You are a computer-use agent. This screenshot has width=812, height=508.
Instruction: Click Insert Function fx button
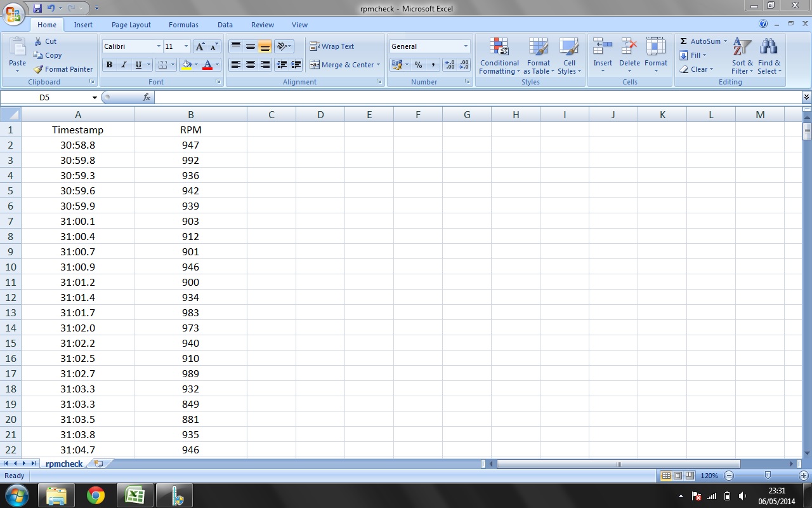click(147, 98)
